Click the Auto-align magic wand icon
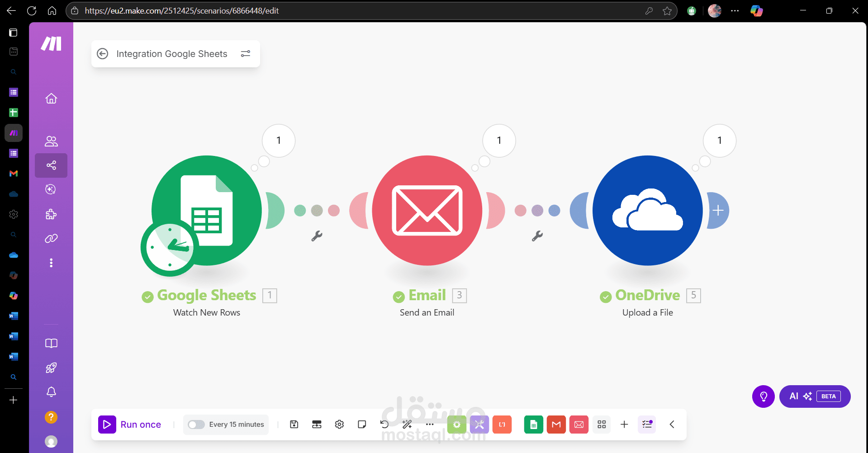The height and width of the screenshot is (453, 868). tap(407, 424)
